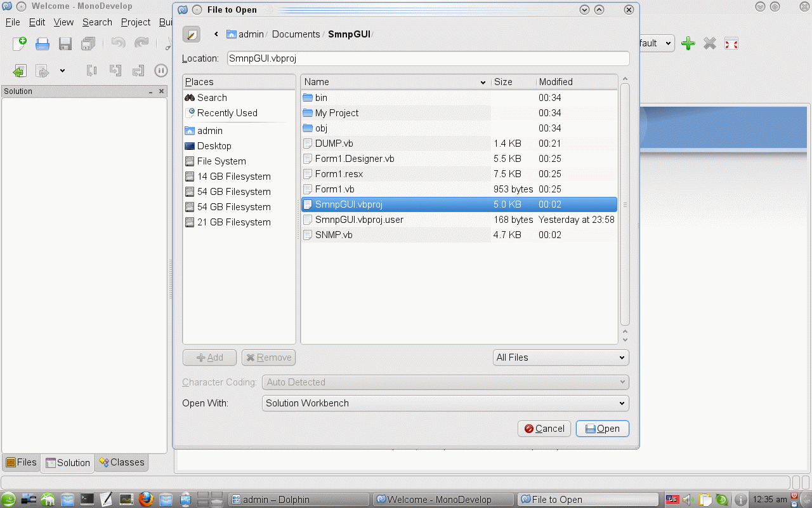Open the View menu

pyautogui.click(x=63, y=22)
